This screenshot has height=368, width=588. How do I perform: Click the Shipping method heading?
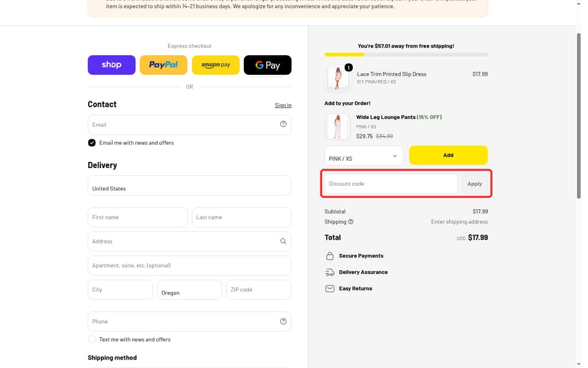(x=112, y=358)
